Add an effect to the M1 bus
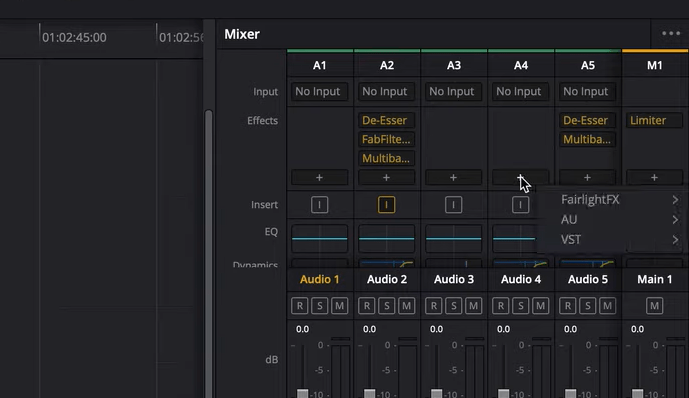 (654, 177)
